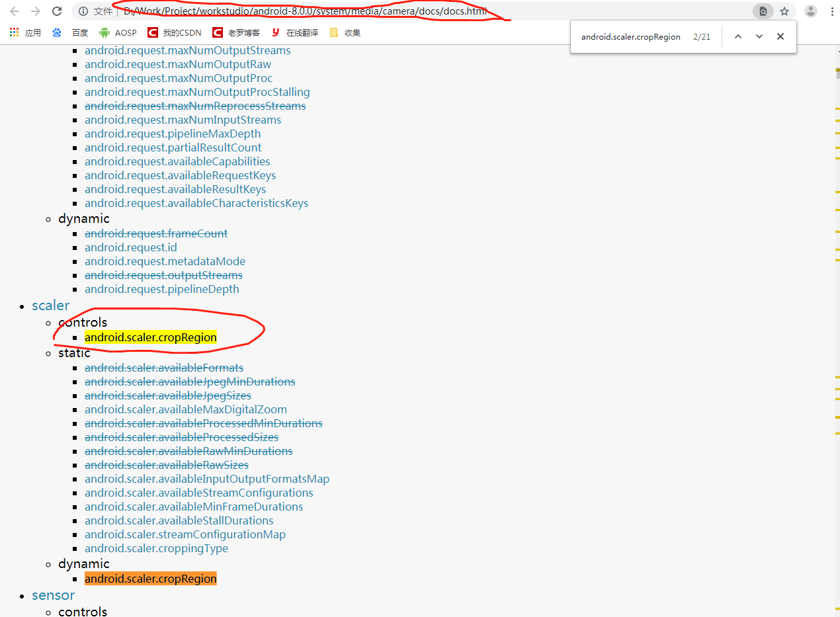Jump to the next search match
The image size is (840, 617).
[x=759, y=36]
